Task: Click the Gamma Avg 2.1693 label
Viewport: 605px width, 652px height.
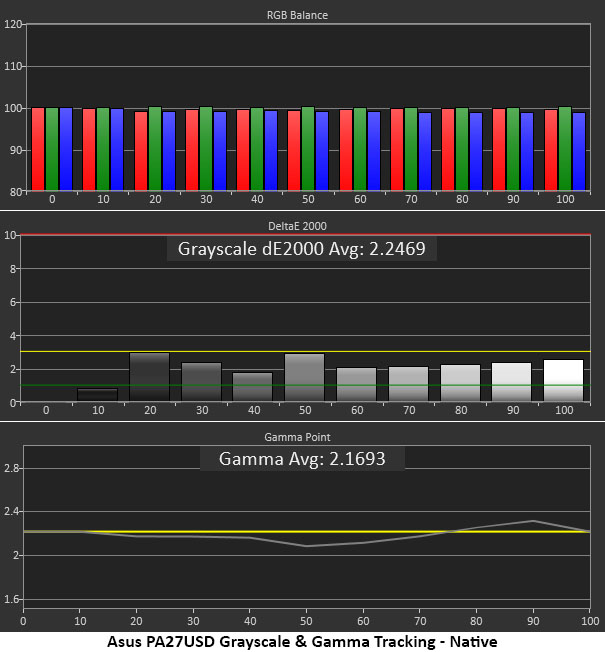Action: [x=302, y=459]
